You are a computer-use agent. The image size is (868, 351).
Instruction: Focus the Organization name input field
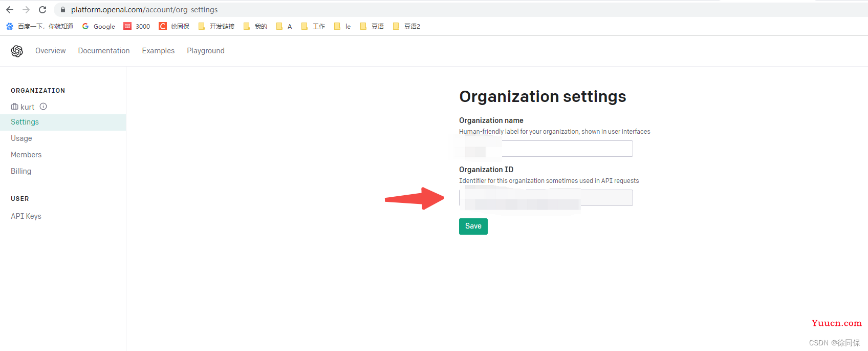[x=546, y=149]
